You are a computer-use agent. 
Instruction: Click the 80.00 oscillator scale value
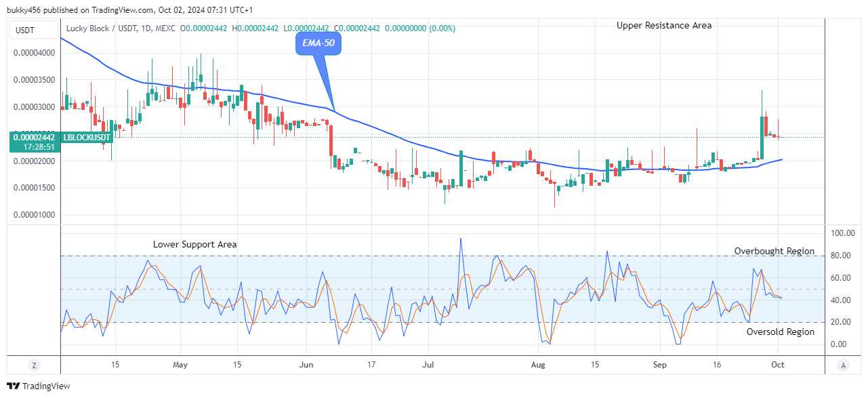pos(842,256)
